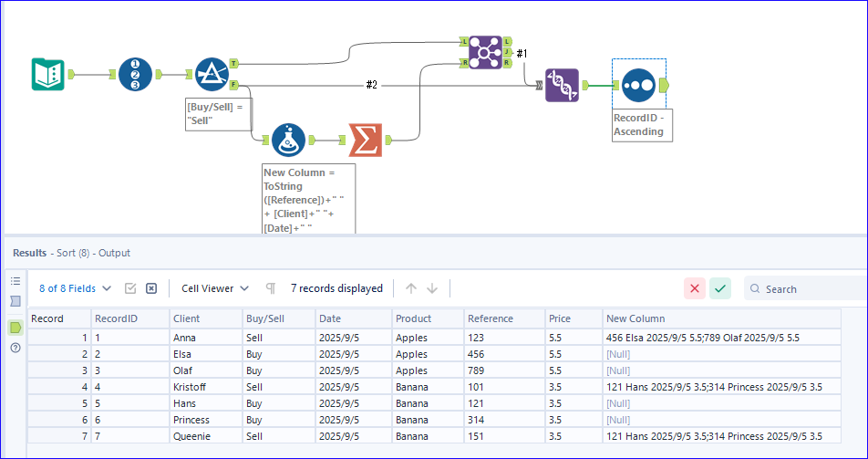Click the deselect-all fields X icon
The height and width of the screenshot is (459, 868).
(151, 288)
